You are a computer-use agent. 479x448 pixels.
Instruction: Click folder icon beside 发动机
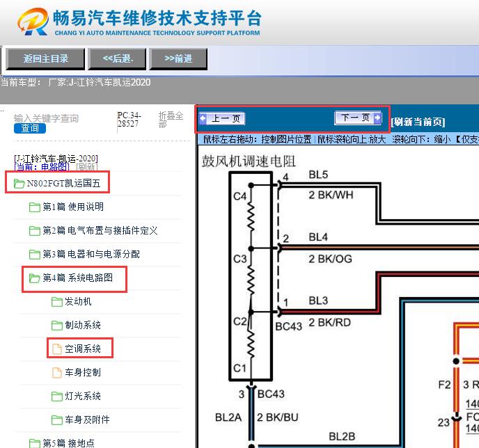coord(57,302)
